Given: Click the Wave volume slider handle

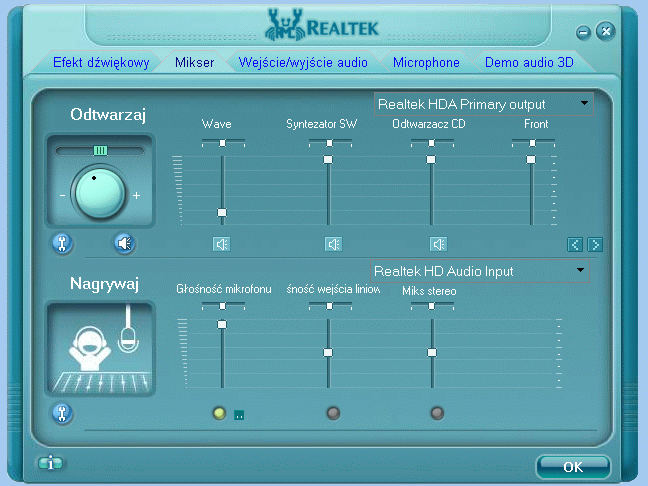Looking at the screenshot, I should (222, 212).
